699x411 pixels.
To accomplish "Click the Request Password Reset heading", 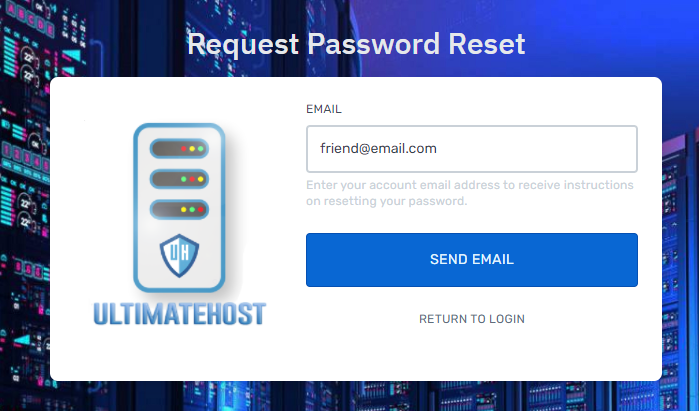I will click(356, 44).
